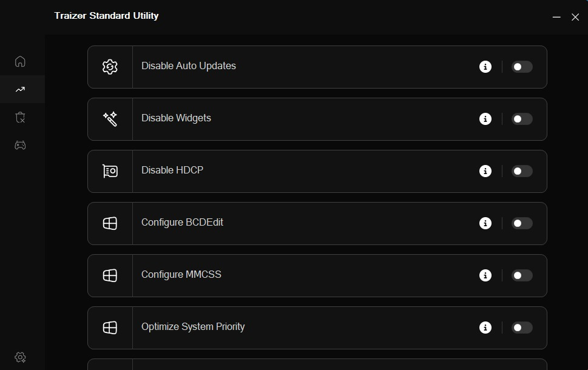Select the performance trend sidebar icon
The height and width of the screenshot is (370, 588).
pos(20,89)
